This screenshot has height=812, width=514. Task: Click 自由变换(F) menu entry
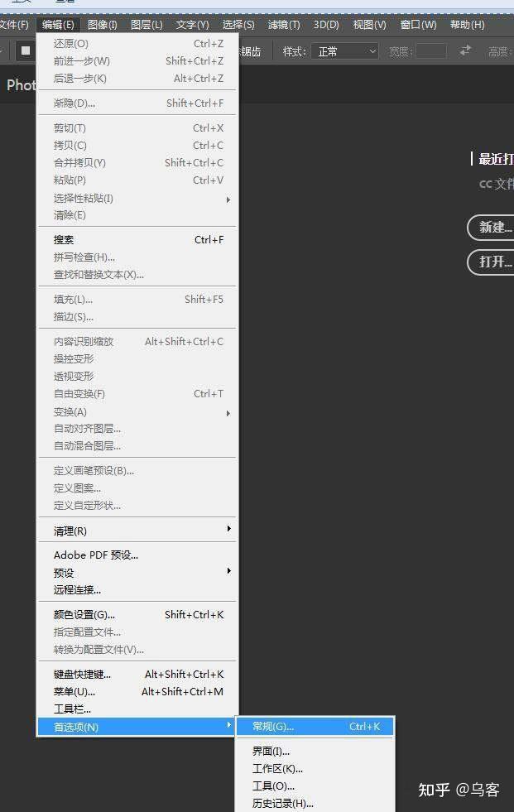[x=137, y=394]
